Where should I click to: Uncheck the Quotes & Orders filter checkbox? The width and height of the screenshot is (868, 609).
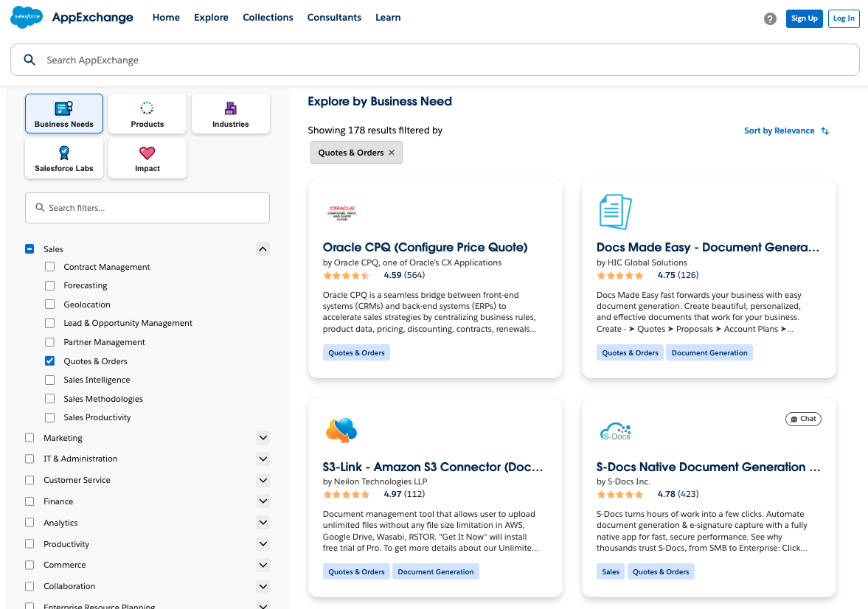(x=50, y=361)
